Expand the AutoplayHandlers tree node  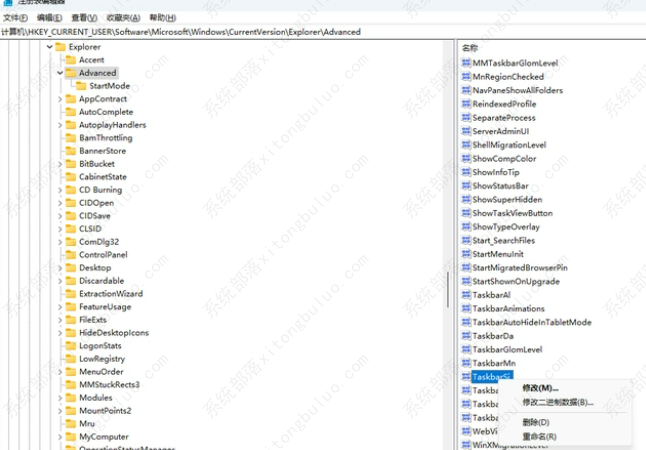[60, 125]
